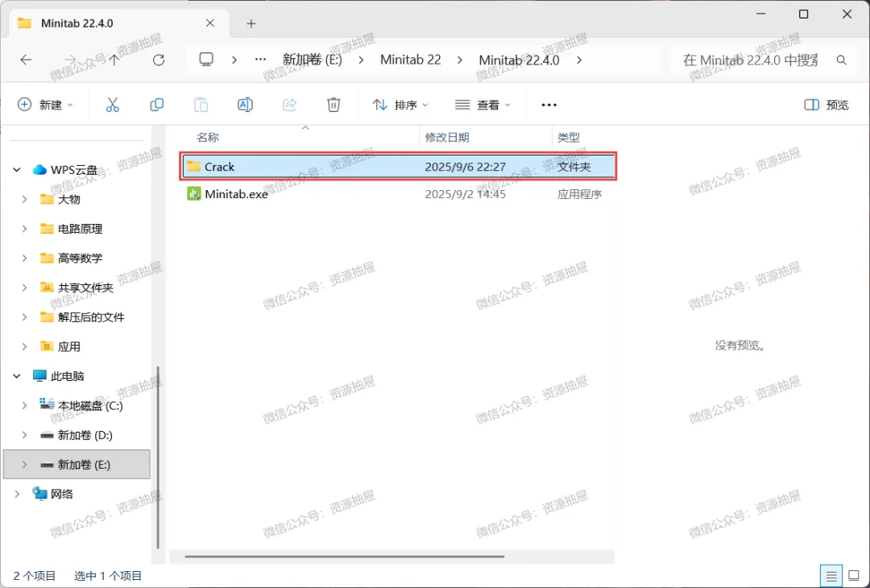Click date 2025/9/2 14:45 cell
Image resolution: width=870 pixels, height=588 pixels.
click(465, 194)
